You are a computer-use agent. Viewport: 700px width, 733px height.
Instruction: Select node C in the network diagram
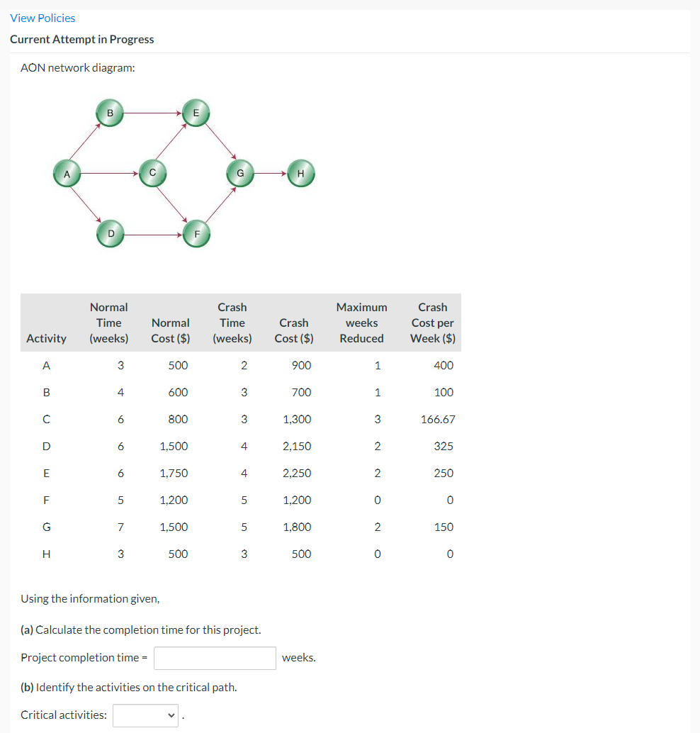click(153, 172)
